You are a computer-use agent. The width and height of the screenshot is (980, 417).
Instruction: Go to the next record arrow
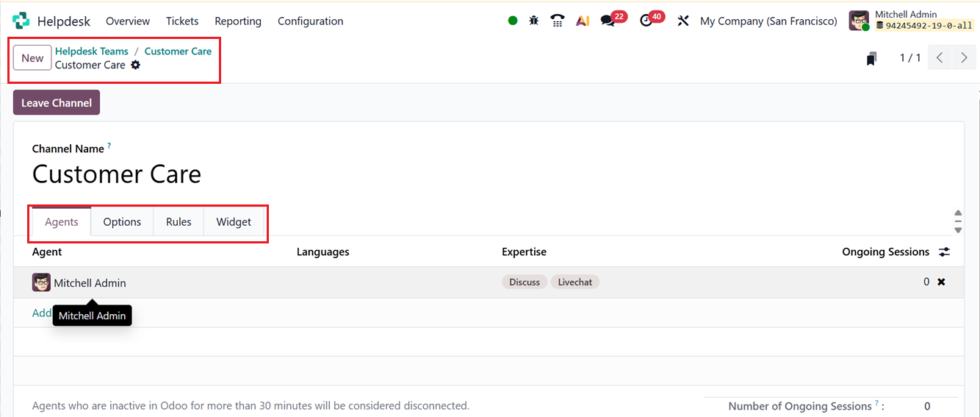pyautogui.click(x=964, y=58)
